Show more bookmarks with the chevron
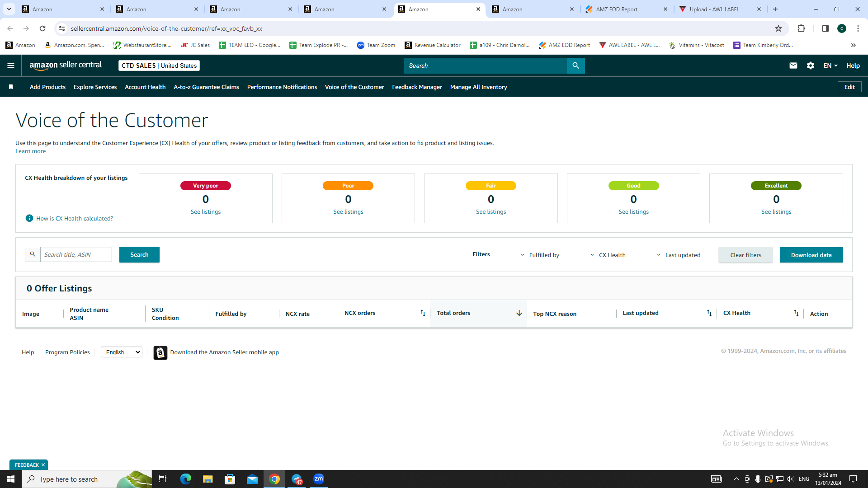Screen dimensions: 868x488 point(853,45)
